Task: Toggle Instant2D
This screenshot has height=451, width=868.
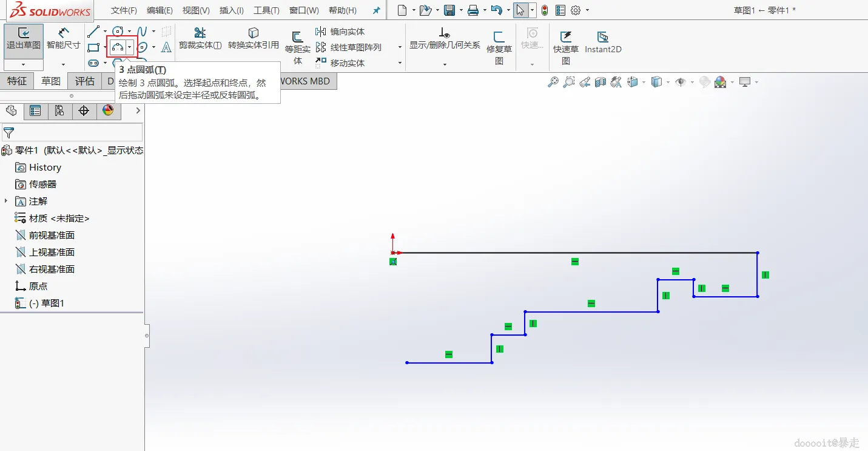Action: 603,42
